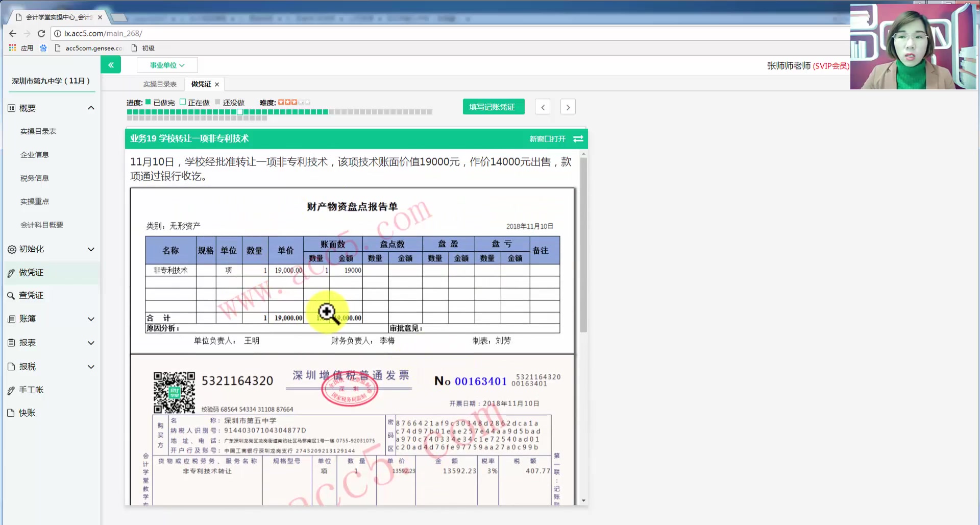Open the 报表 reports icon
Viewport: 980px width, 525px height.
click(11, 343)
